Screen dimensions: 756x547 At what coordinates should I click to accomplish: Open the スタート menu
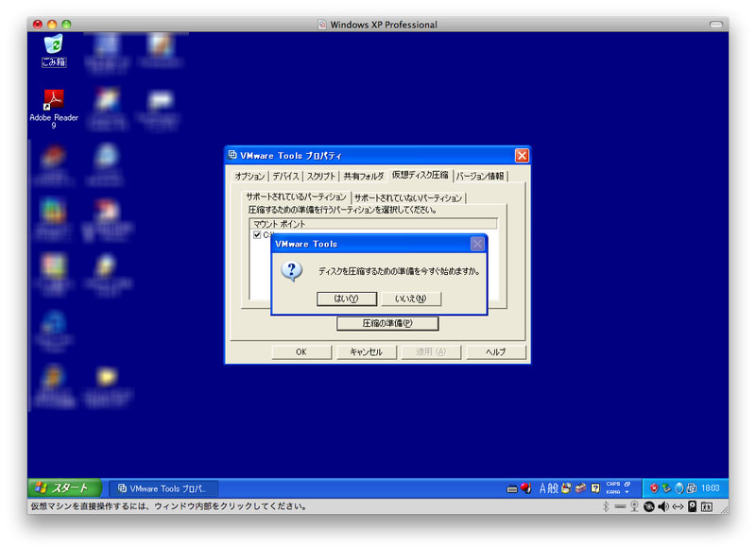(x=63, y=488)
